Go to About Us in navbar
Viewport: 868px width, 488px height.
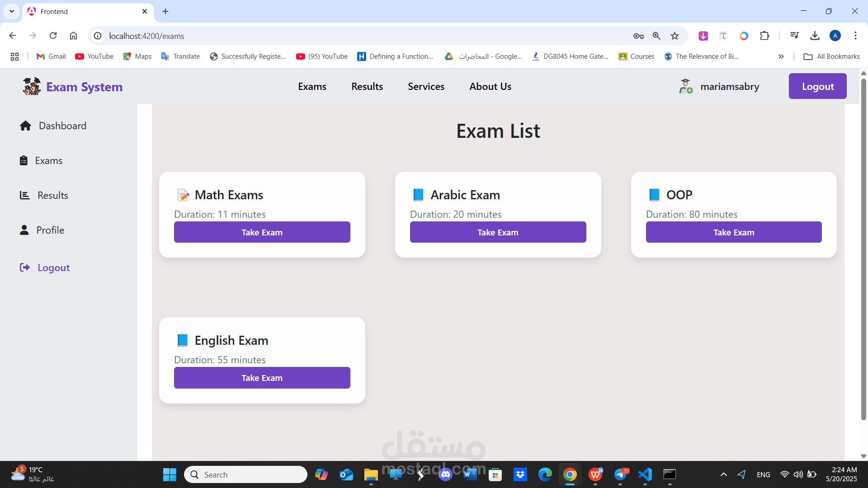pos(490,86)
